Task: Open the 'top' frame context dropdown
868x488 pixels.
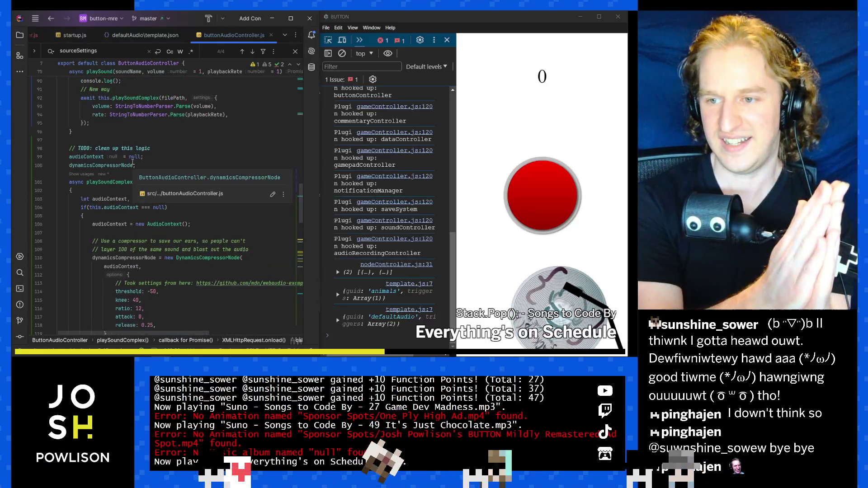Action: pos(364,53)
